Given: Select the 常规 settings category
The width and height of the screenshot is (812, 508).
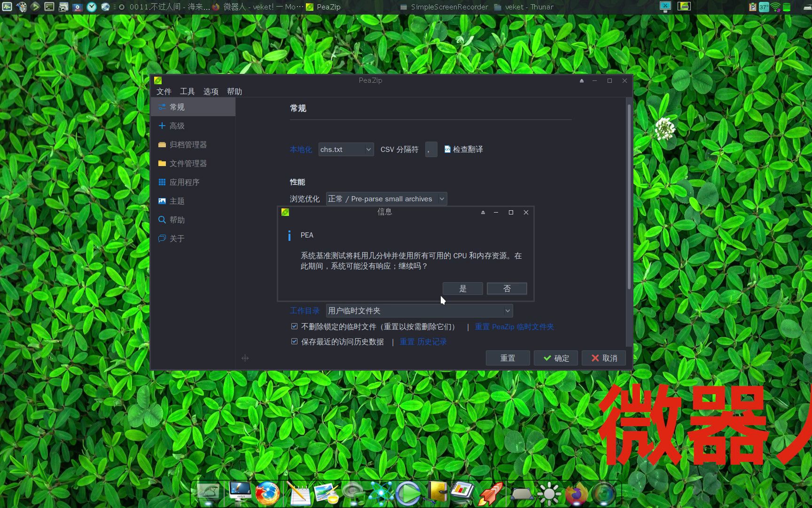Looking at the screenshot, I should point(193,107).
